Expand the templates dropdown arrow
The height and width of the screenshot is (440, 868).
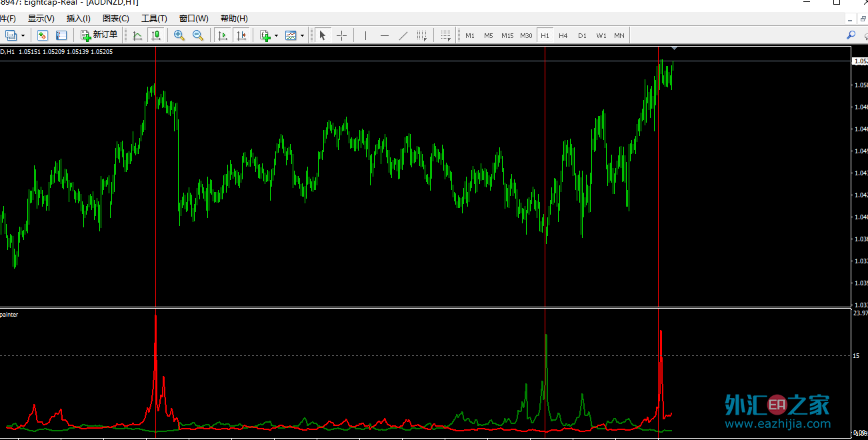(x=302, y=35)
